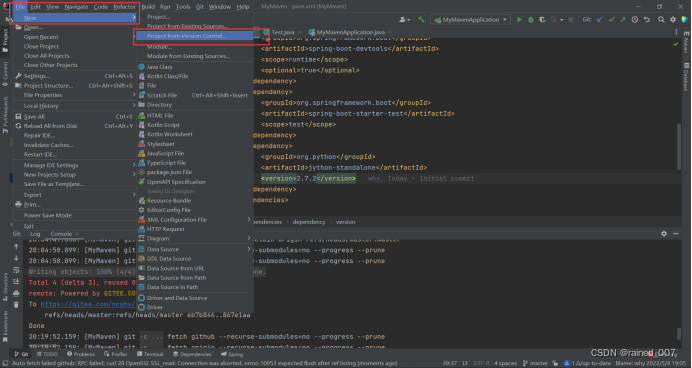Start debugging with the bug icon
692x368 pixels.
click(531, 19)
